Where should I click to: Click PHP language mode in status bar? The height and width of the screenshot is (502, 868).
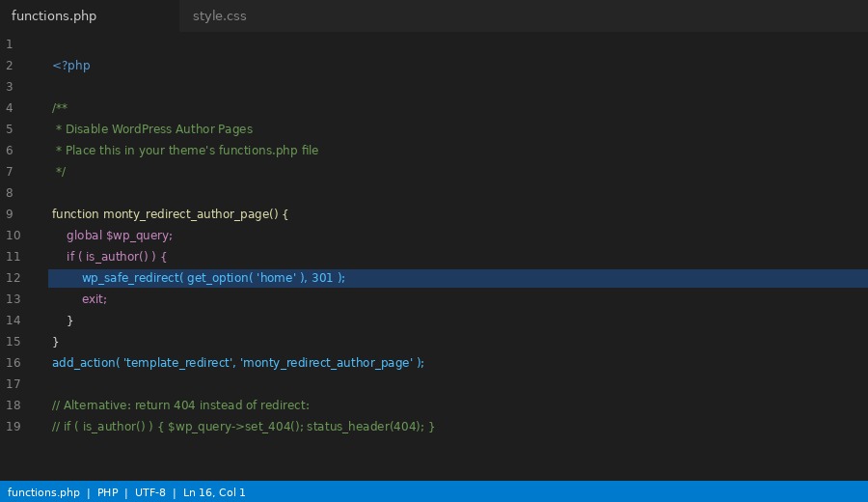107,492
